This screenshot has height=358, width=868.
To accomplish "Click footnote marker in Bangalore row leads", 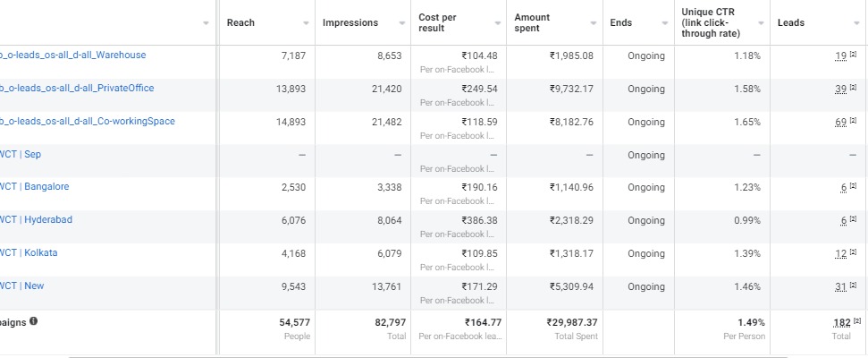I will click(853, 187).
